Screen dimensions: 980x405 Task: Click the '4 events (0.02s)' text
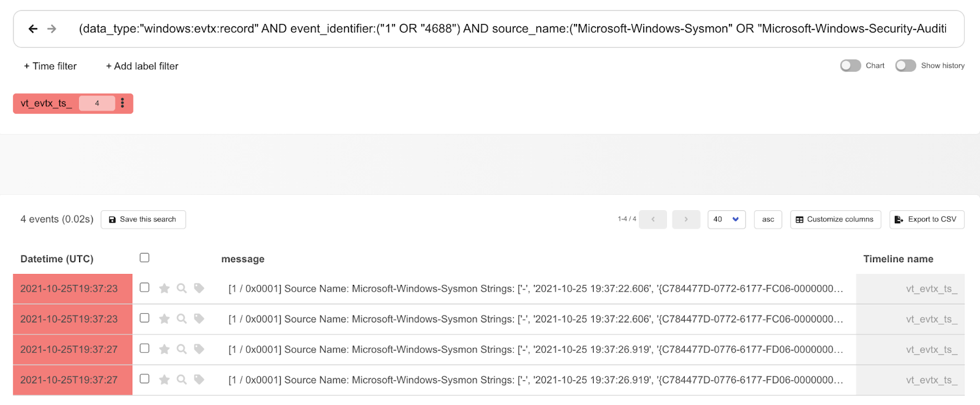click(x=57, y=219)
